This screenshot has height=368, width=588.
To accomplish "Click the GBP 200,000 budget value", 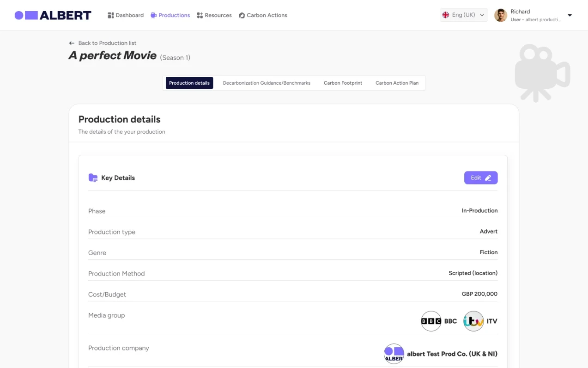I will [479, 294].
